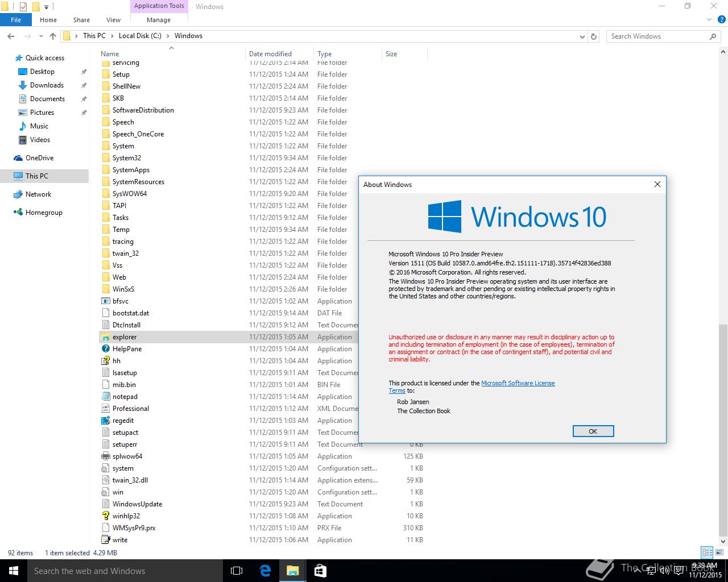The height and width of the screenshot is (582, 728).
Task: Select the Professional XML document
Action: 131,409
